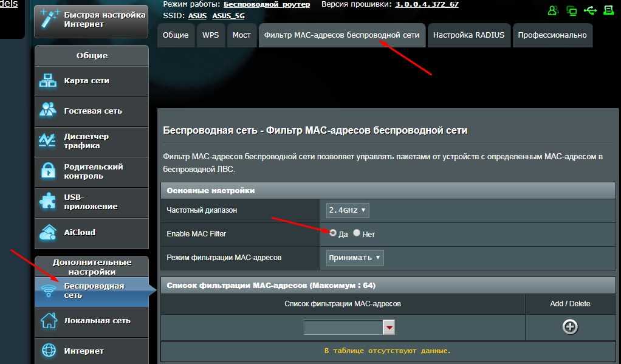Open Режим фильтрации Принимать dropdown
The image size is (621, 364).
point(354,258)
